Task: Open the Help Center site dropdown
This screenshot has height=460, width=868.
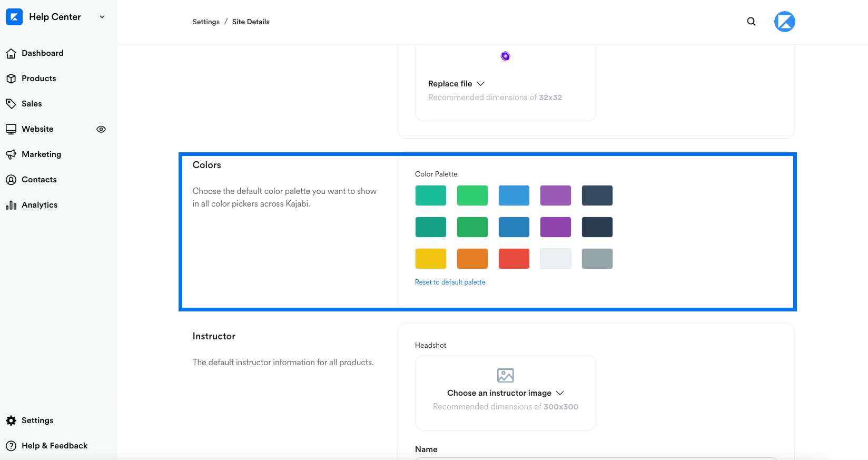Action: pos(102,17)
